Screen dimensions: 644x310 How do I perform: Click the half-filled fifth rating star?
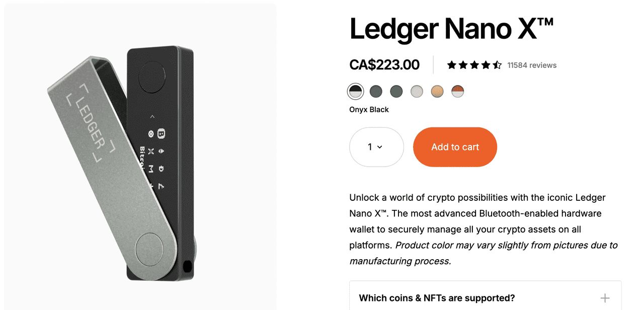[x=497, y=64]
